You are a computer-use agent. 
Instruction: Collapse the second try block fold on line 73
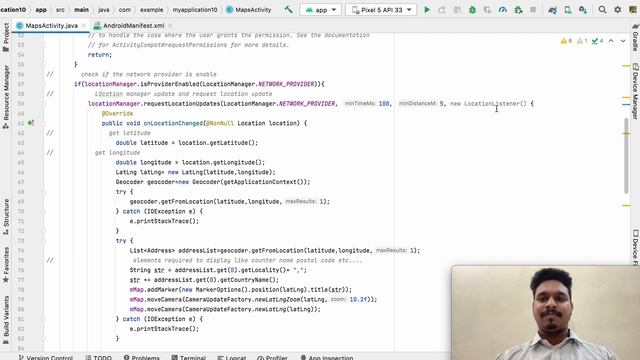[44, 241]
